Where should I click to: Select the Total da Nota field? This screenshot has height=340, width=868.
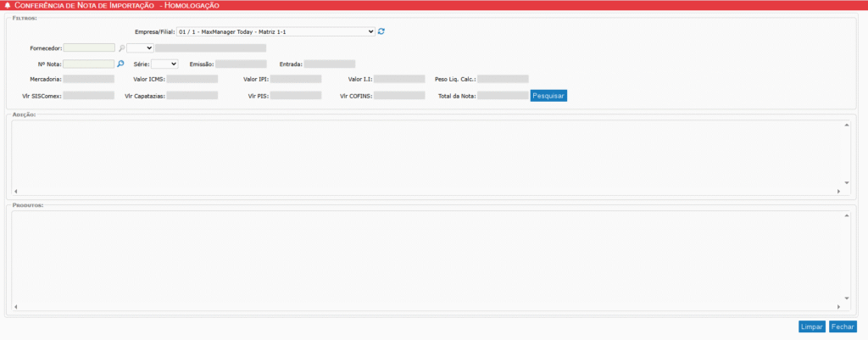pyautogui.click(x=504, y=96)
